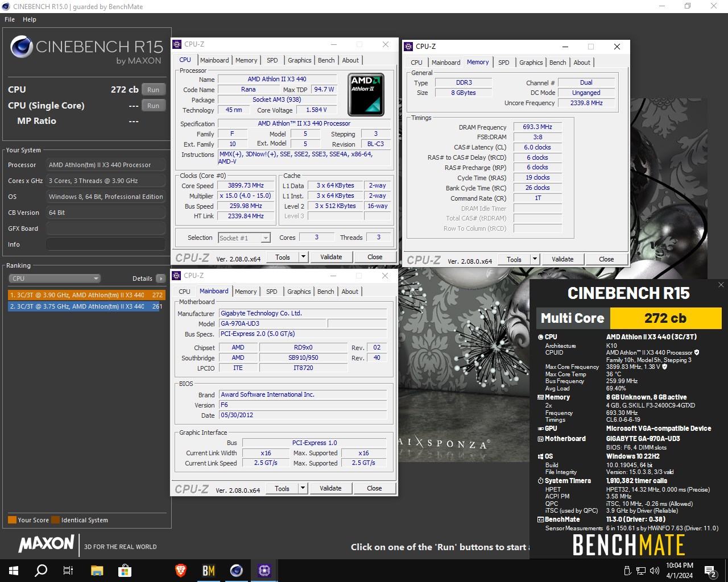Open the notification center icon

tap(710, 571)
